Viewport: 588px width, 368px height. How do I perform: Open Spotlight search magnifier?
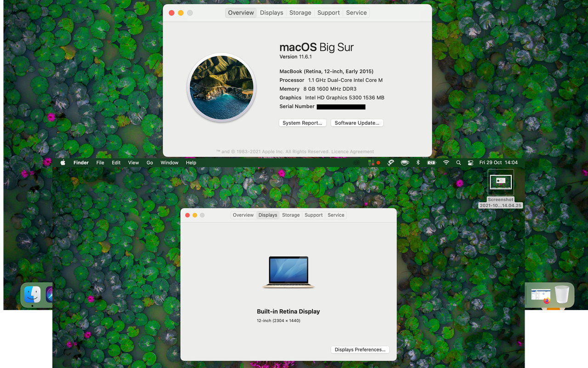click(458, 162)
